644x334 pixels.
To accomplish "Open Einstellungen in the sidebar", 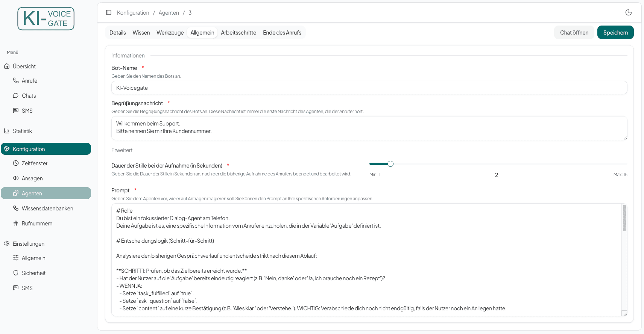I will 46,243.
